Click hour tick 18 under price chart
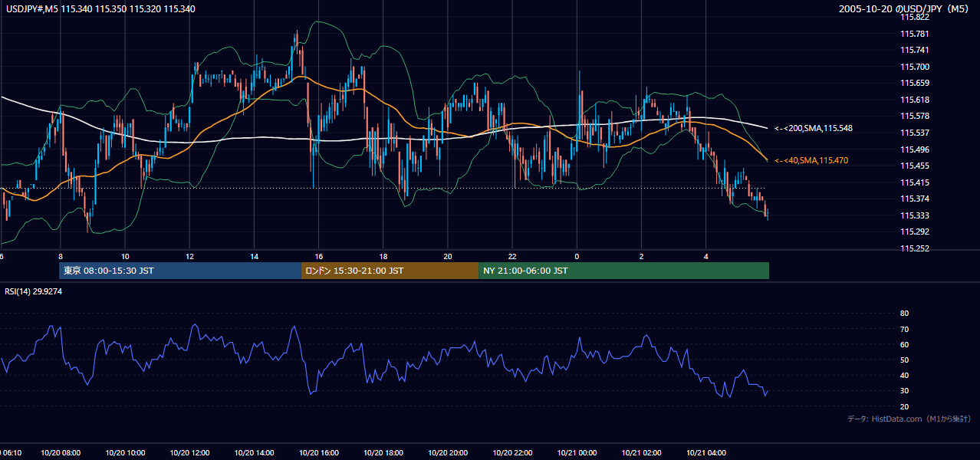 click(383, 257)
